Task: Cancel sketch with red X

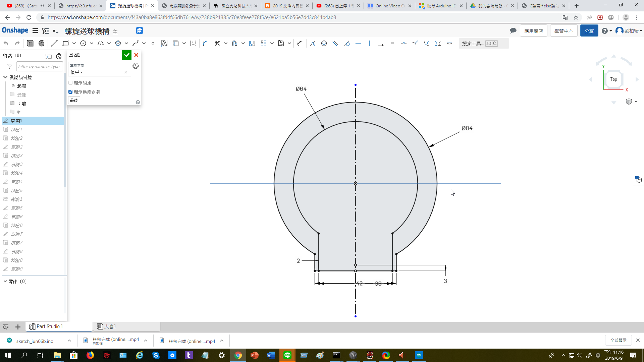Action: [x=136, y=55]
